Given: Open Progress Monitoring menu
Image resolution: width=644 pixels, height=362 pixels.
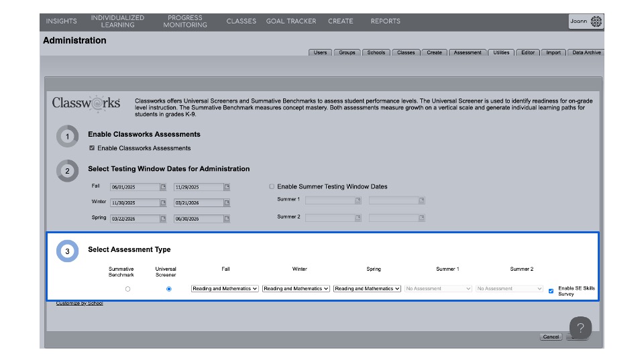Looking at the screenshot, I should [x=185, y=21].
